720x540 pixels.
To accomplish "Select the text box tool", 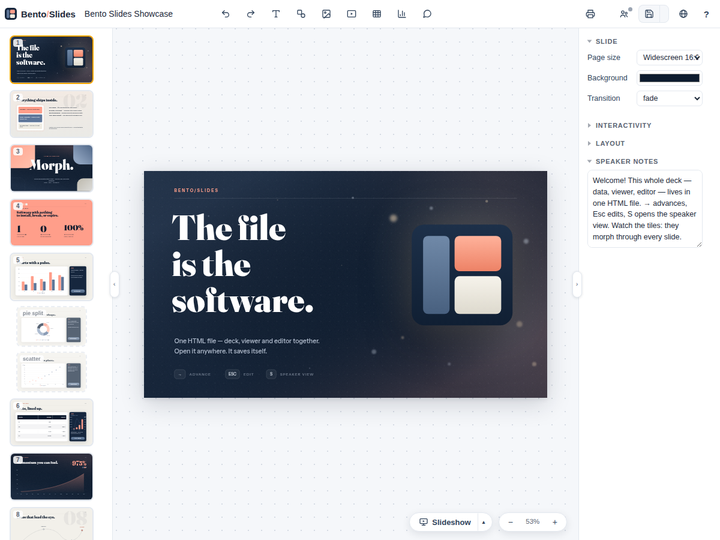I will tap(276, 14).
